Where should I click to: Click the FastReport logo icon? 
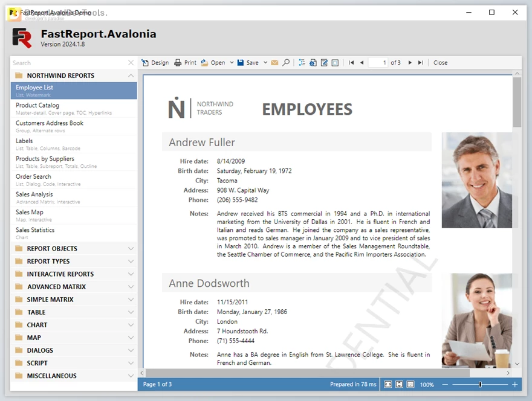(x=22, y=37)
